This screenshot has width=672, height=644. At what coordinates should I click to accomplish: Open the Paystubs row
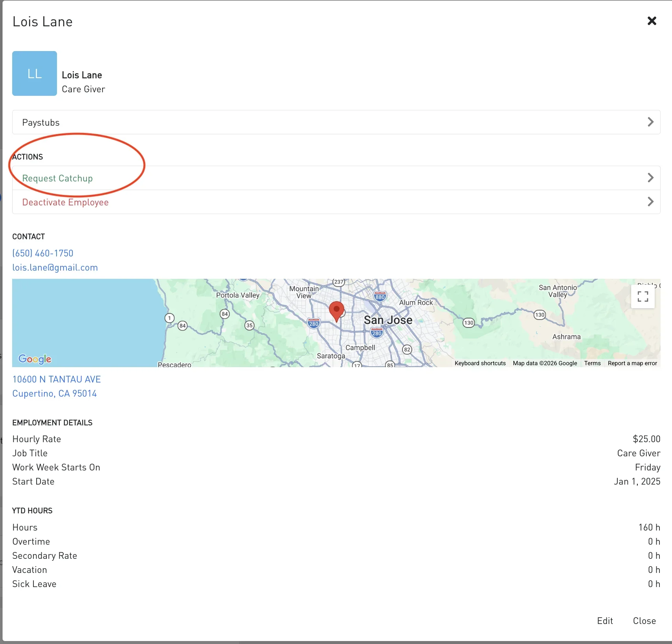click(x=336, y=122)
